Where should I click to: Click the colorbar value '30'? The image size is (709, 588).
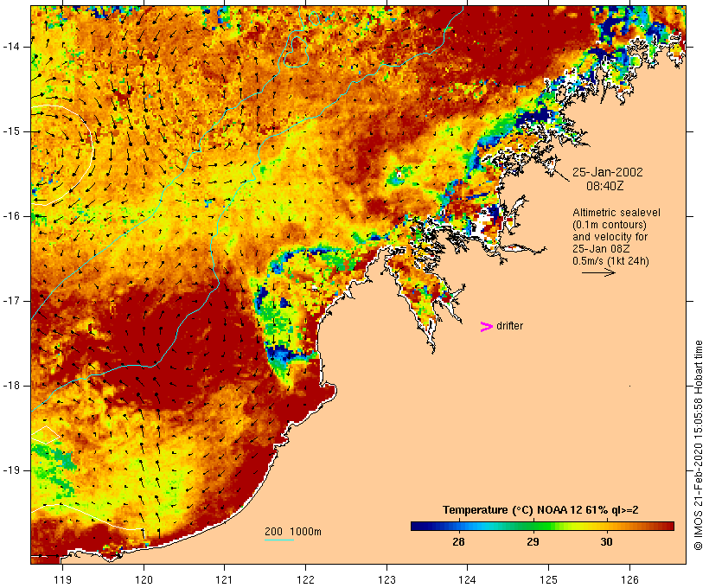tap(606, 541)
